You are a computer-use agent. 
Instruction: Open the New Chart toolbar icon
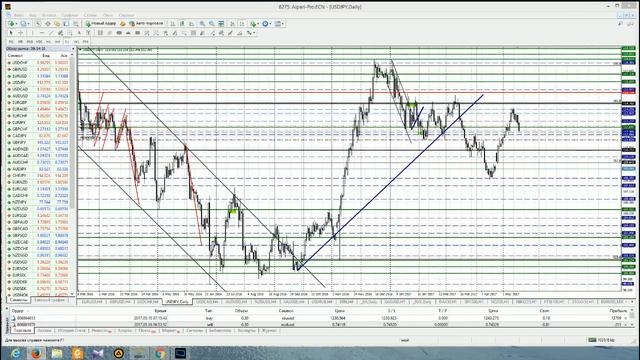tap(11, 24)
